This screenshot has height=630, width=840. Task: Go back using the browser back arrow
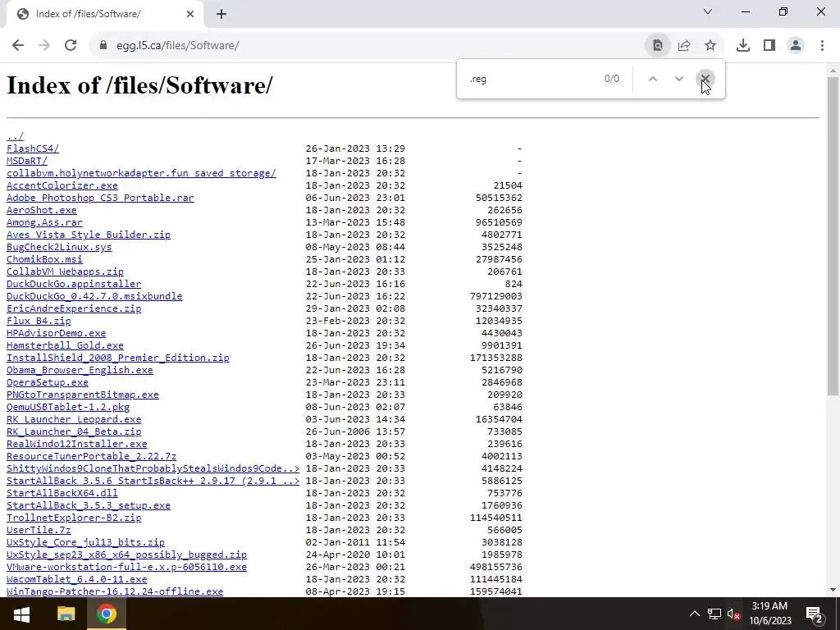(18, 46)
